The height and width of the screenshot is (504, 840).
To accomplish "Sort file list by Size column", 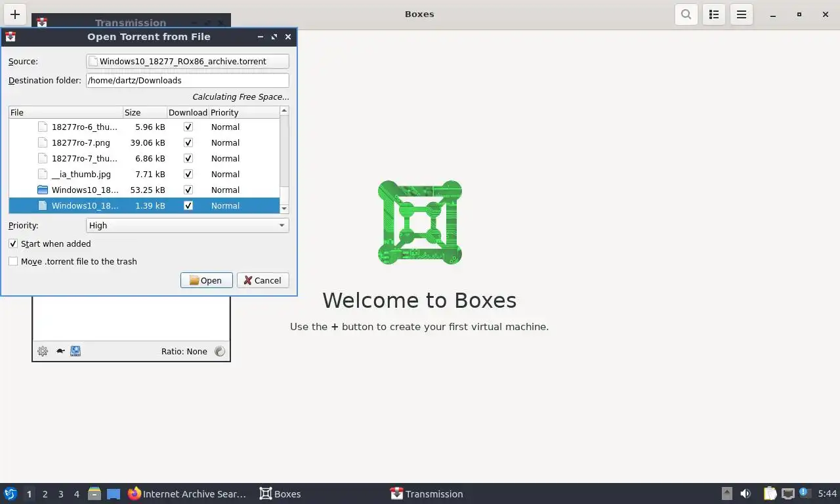I will point(145,112).
